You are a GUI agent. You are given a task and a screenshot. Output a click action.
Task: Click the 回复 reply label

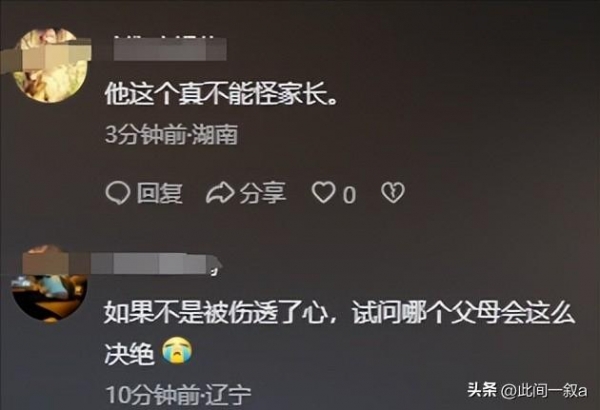(160, 193)
